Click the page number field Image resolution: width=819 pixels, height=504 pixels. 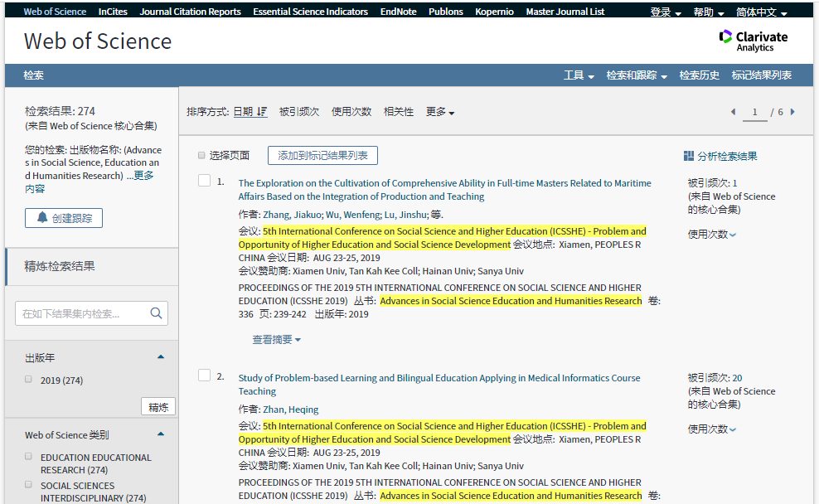coord(754,112)
